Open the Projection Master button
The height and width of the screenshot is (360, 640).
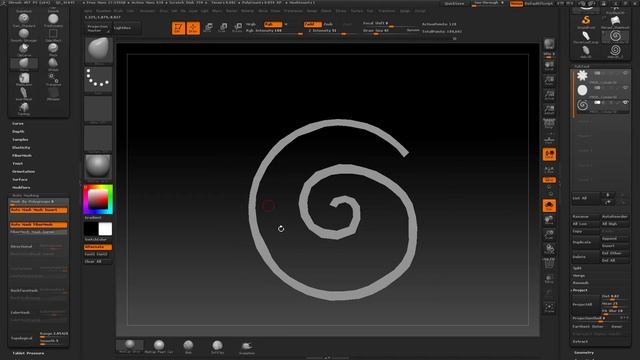tap(98, 28)
